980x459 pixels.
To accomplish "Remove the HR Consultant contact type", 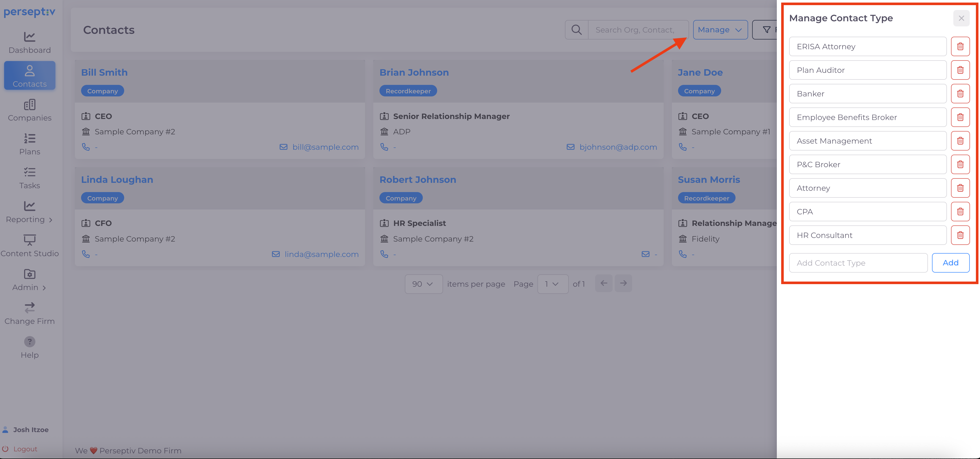I will (x=960, y=235).
